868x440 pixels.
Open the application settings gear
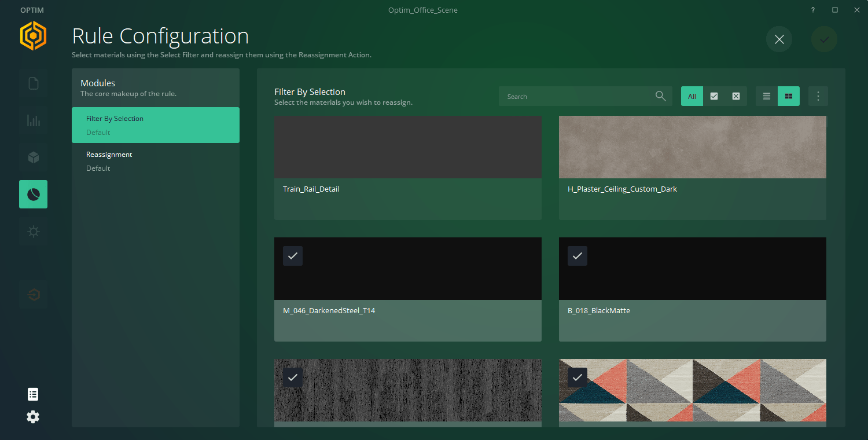coord(33,416)
